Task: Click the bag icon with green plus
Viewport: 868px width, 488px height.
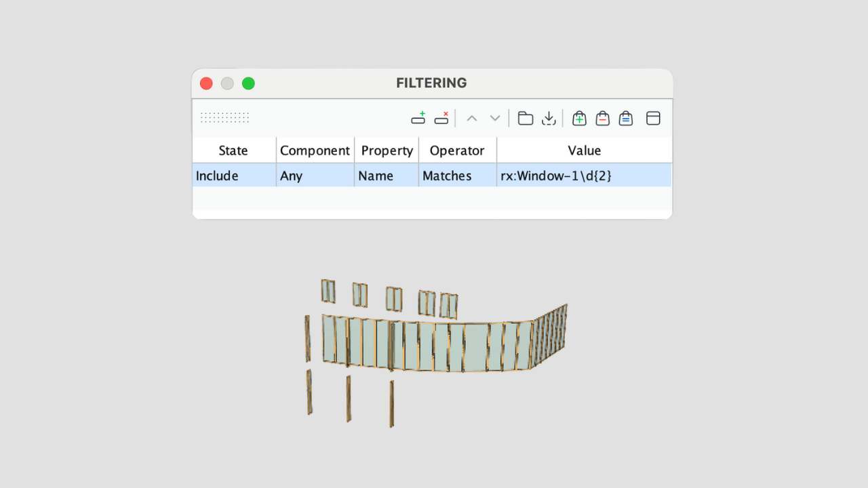Action: [x=579, y=119]
